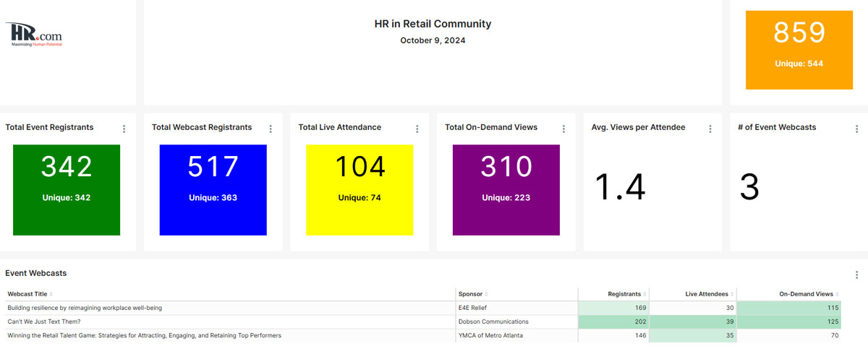Open the Event Webcasts table options menu
Screen dimensions: 868x354
[x=856, y=275]
